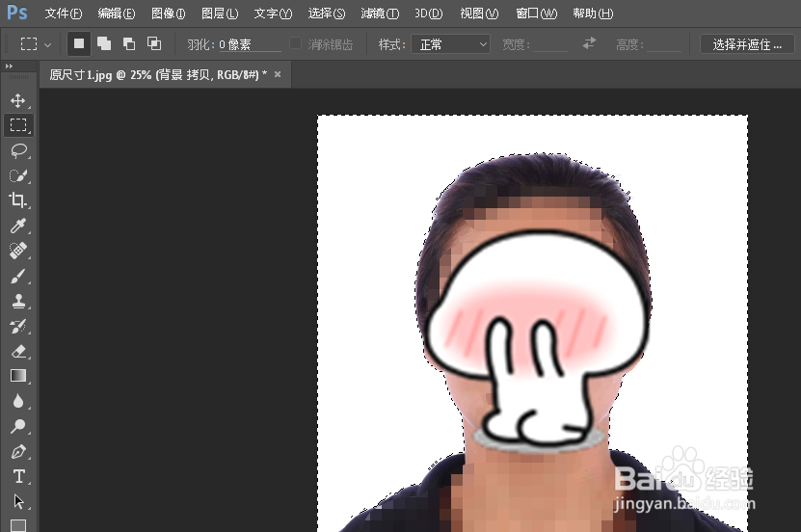Select the Eraser tool

[x=18, y=351]
